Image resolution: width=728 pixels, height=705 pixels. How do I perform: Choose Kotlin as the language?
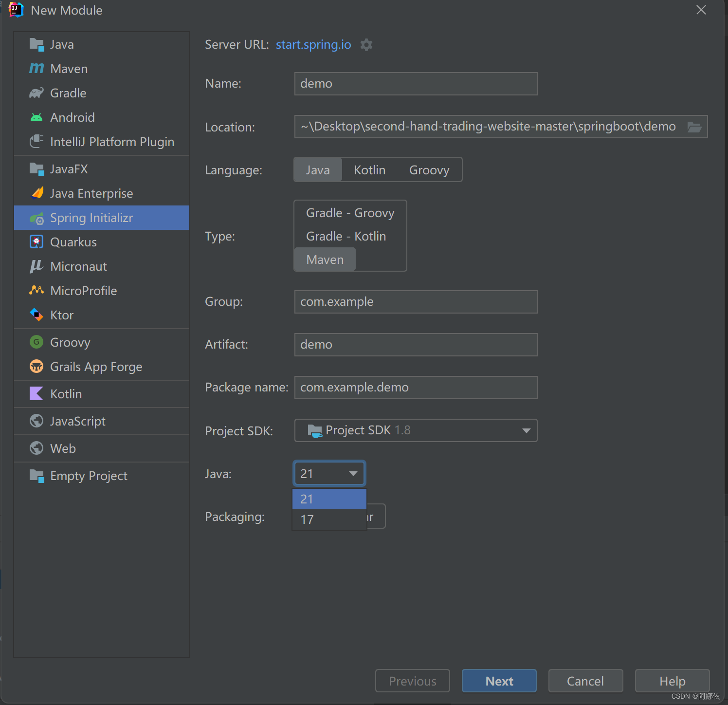click(x=370, y=170)
